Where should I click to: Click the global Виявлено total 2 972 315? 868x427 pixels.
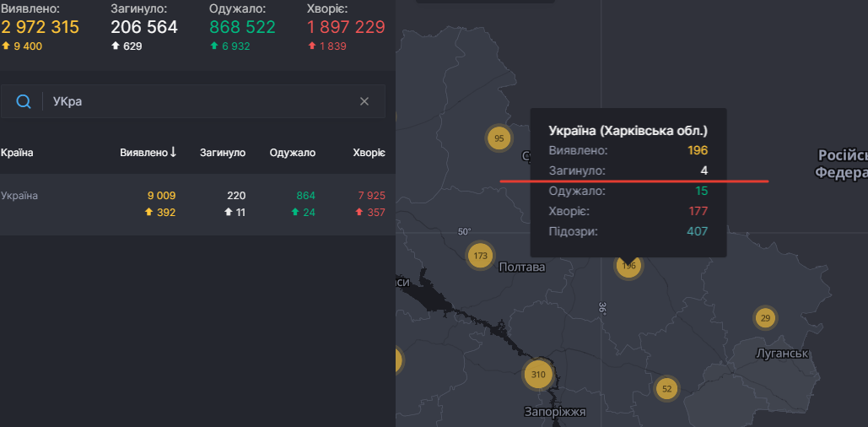(40, 27)
